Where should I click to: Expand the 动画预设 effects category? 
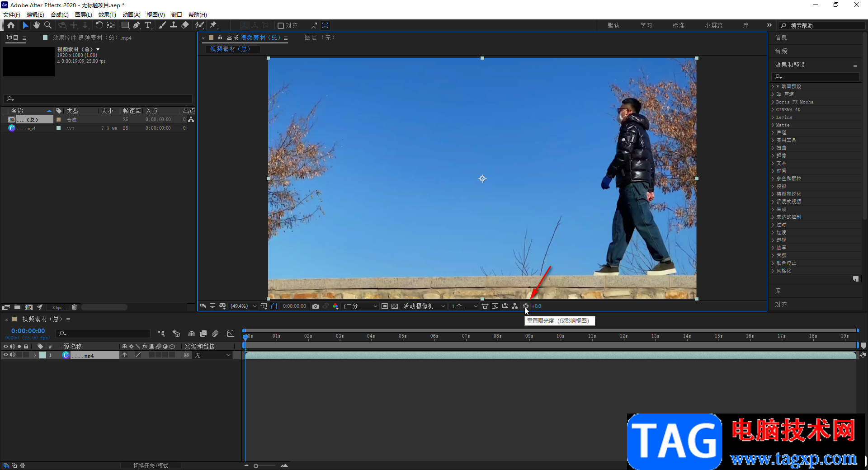coord(773,86)
